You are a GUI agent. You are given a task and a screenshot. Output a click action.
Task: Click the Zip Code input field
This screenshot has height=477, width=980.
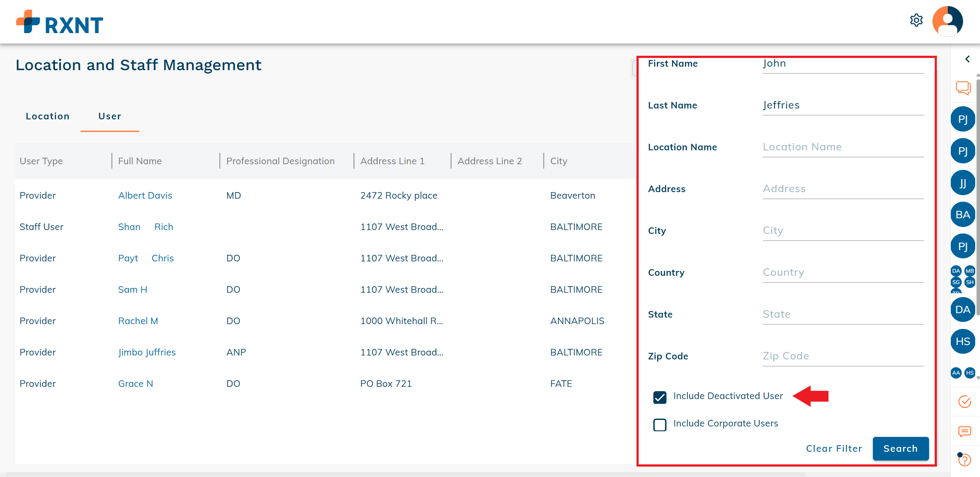842,356
